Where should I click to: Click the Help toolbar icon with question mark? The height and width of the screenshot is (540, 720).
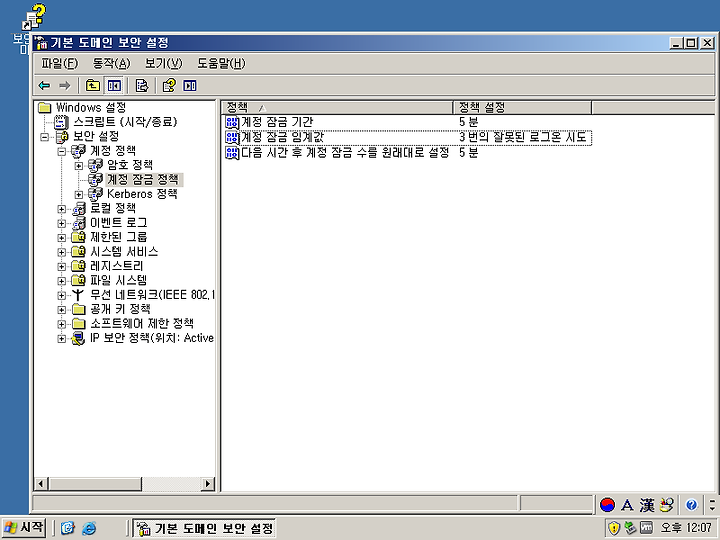pyautogui.click(x=169, y=85)
